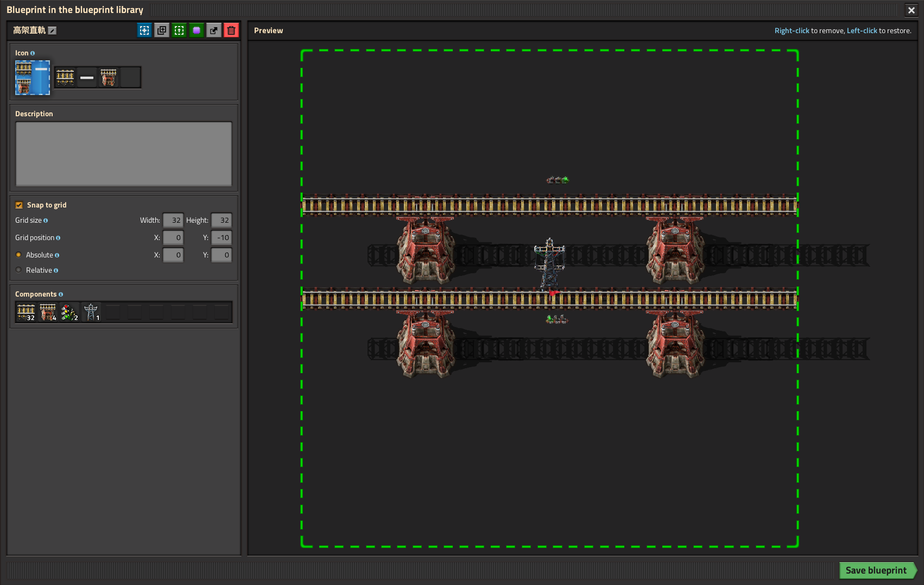This screenshot has width=924, height=585.
Task: Click the blue select-new-contents dashed-plus icon
Action: pyautogui.click(x=144, y=30)
